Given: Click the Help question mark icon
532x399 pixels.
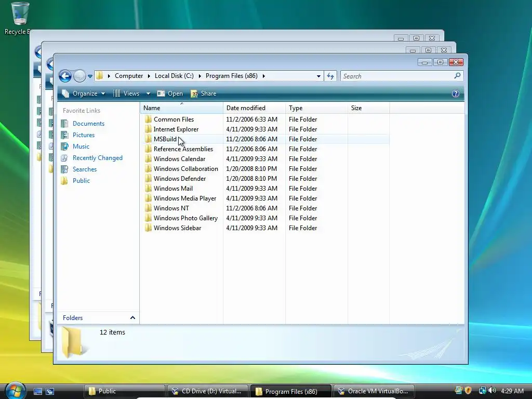Looking at the screenshot, I should pyautogui.click(x=455, y=94).
